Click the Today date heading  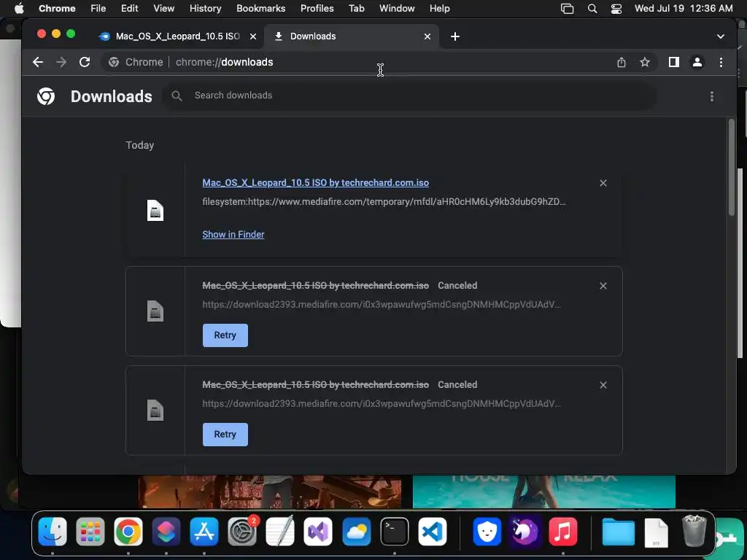tap(139, 145)
